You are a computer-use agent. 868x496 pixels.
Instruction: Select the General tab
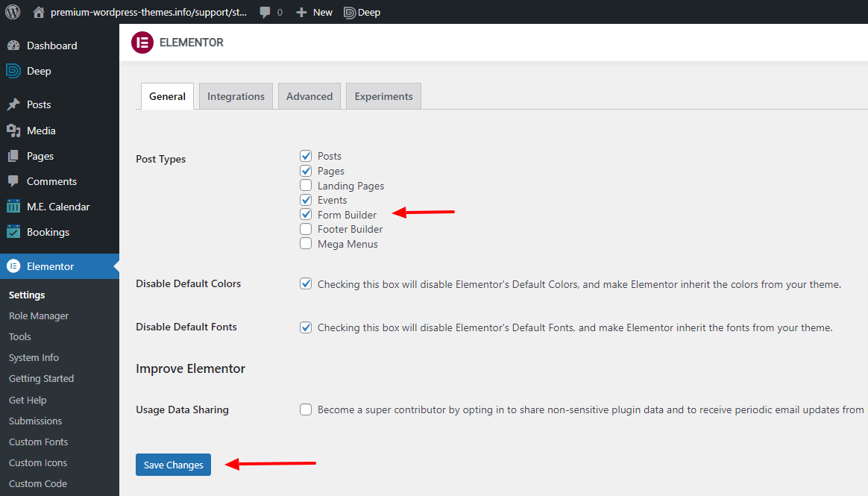coord(167,96)
